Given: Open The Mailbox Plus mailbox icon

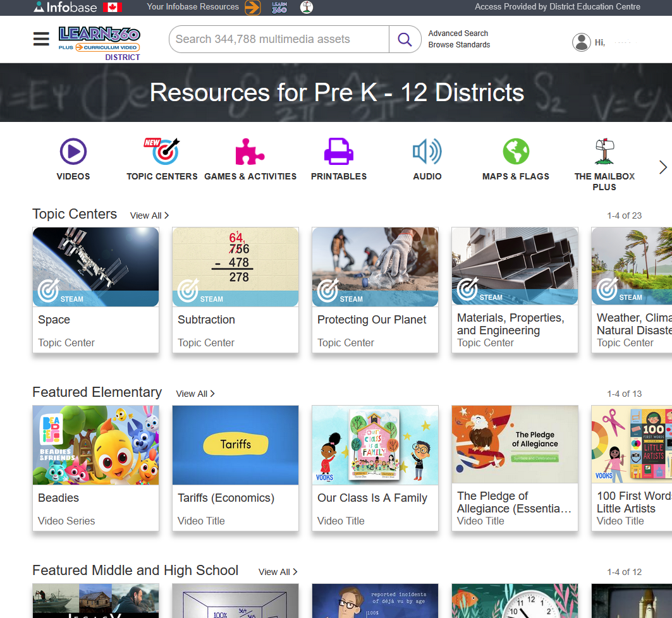Looking at the screenshot, I should 604,151.
